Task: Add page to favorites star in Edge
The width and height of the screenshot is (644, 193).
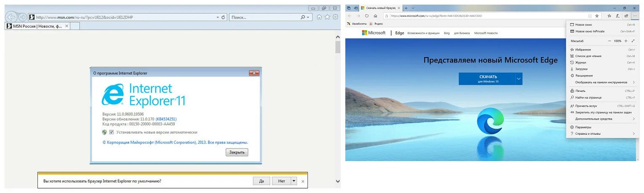Action: pyautogui.click(x=597, y=16)
